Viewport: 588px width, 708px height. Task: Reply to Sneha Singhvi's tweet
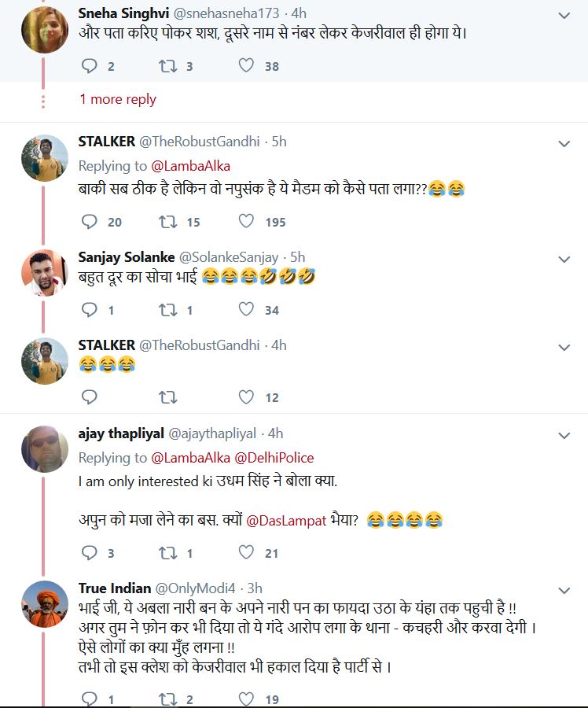(90, 66)
